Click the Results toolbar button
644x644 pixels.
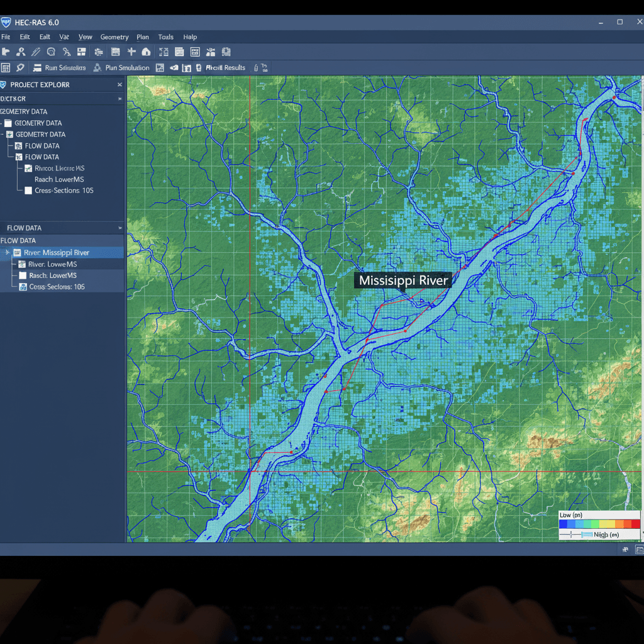point(221,68)
